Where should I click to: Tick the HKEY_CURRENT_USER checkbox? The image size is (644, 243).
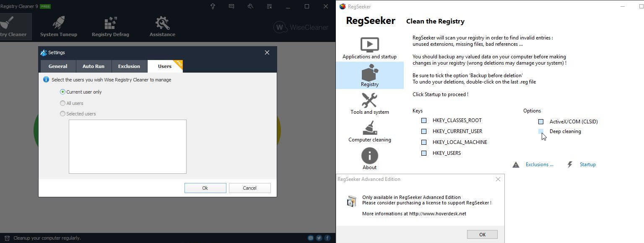(x=424, y=131)
